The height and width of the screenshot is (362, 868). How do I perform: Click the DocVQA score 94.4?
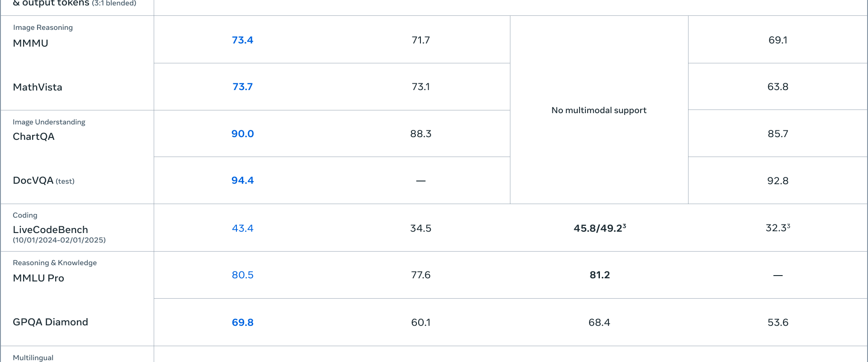[242, 180]
